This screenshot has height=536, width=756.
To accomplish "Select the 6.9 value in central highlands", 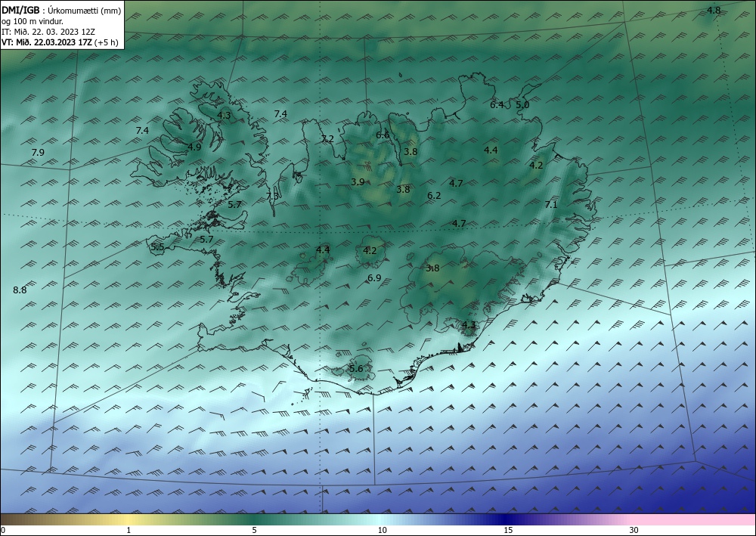I will pos(374,277).
